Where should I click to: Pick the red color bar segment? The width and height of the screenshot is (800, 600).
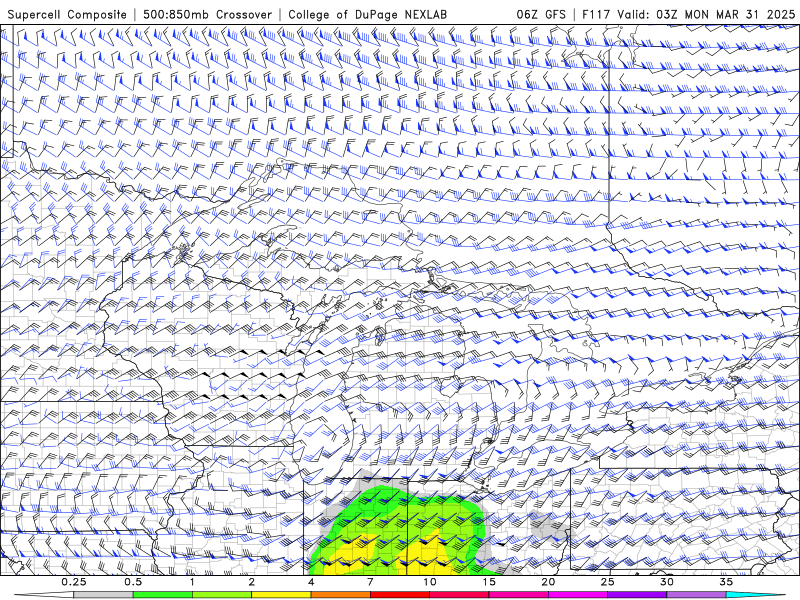[x=400, y=595]
